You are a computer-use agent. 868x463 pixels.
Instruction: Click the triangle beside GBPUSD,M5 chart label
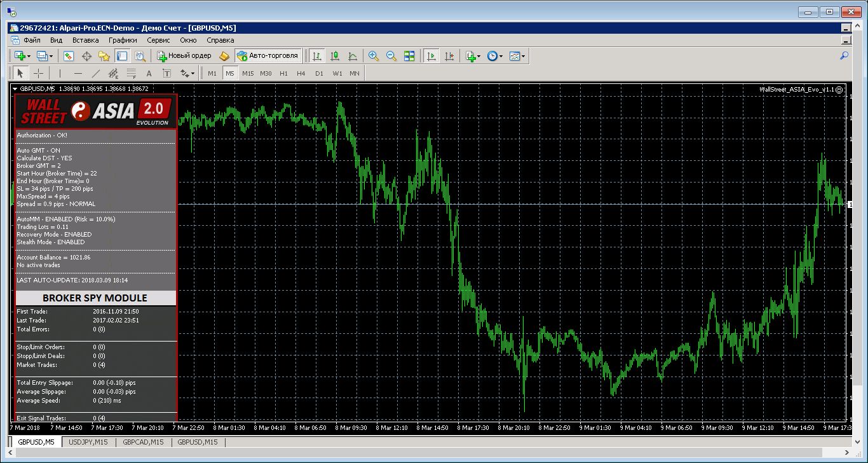pos(15,89)
